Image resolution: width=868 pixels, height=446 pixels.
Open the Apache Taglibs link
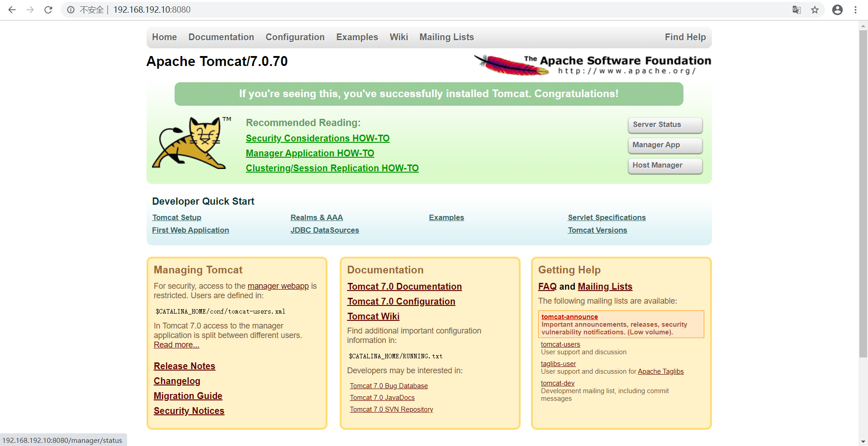point(660,371)
